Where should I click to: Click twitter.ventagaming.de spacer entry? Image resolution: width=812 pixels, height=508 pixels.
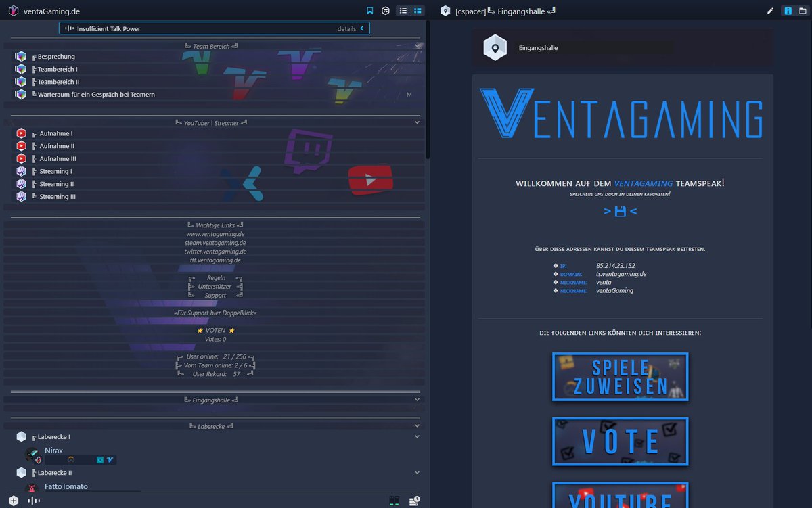coord(215,252)
